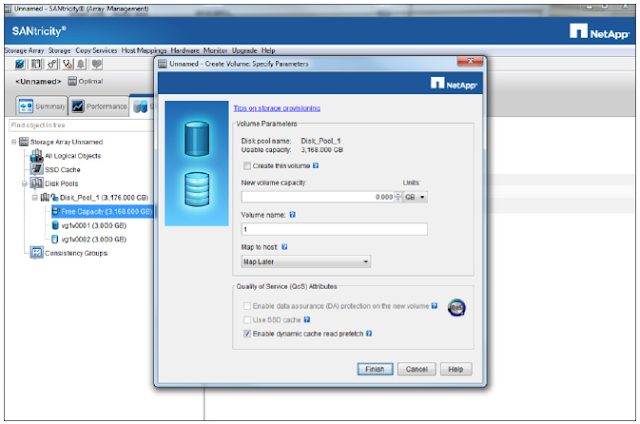
Task: Click the blue cylinders storage tab icon
Action: pos(140,107)
